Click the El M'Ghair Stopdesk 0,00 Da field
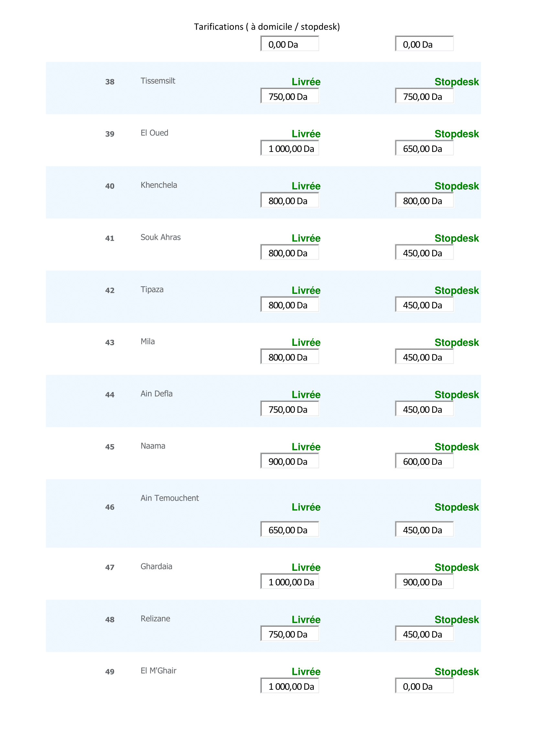 point(424,686)
